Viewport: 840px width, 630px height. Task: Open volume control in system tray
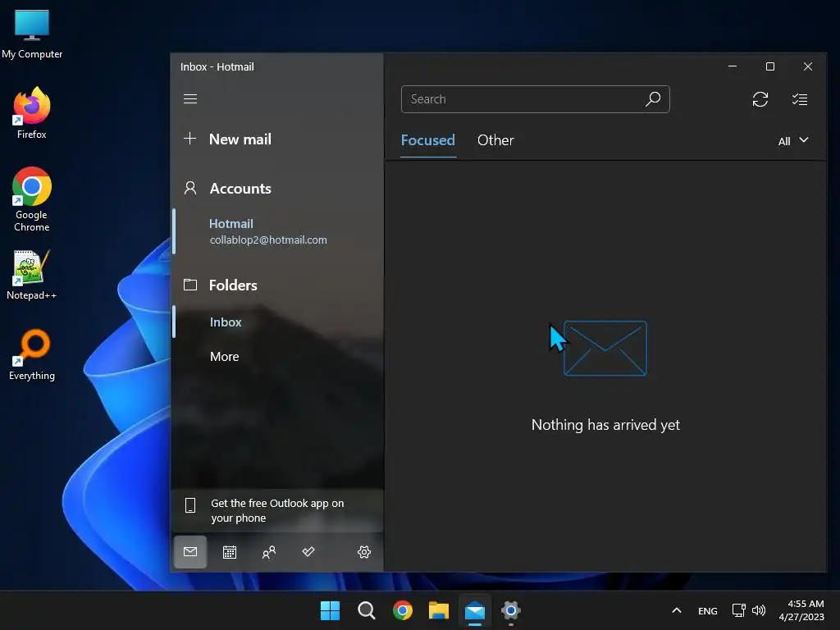tap(759, 610)
